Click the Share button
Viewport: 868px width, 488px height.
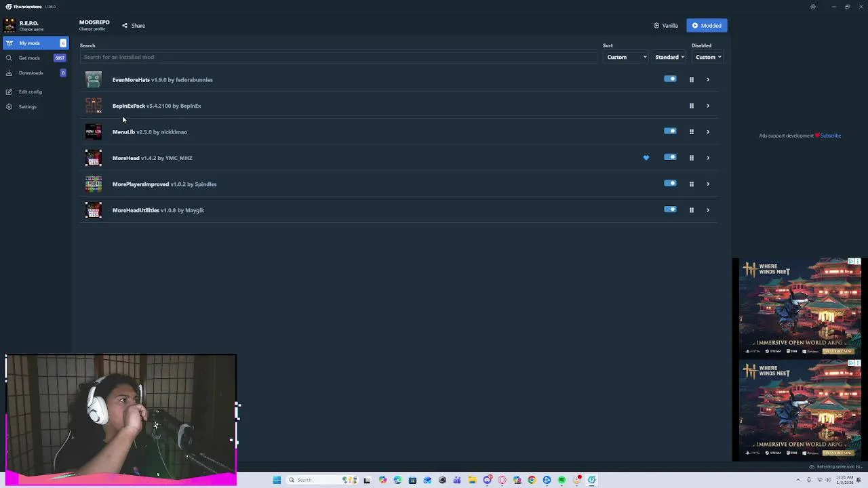pos(134,26)
